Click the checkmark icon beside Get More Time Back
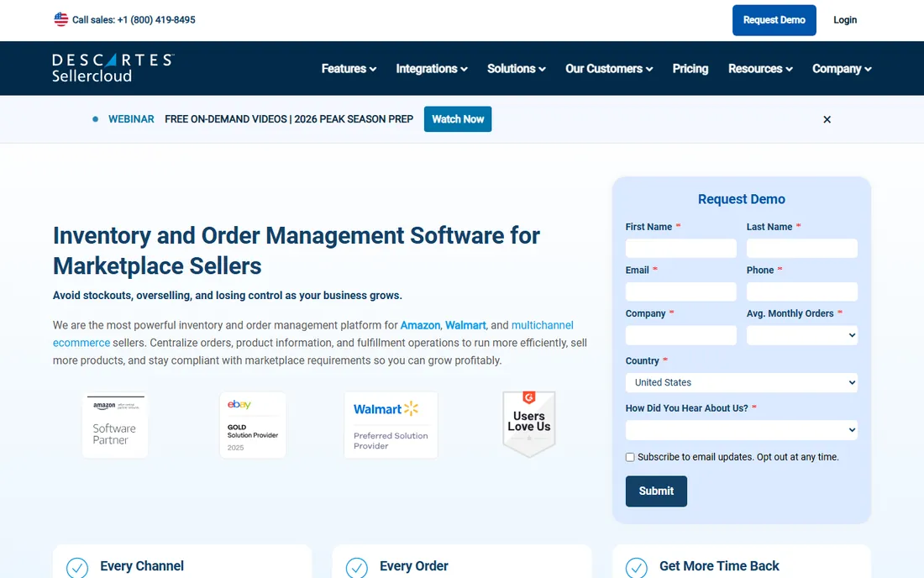 coord(637,567)
